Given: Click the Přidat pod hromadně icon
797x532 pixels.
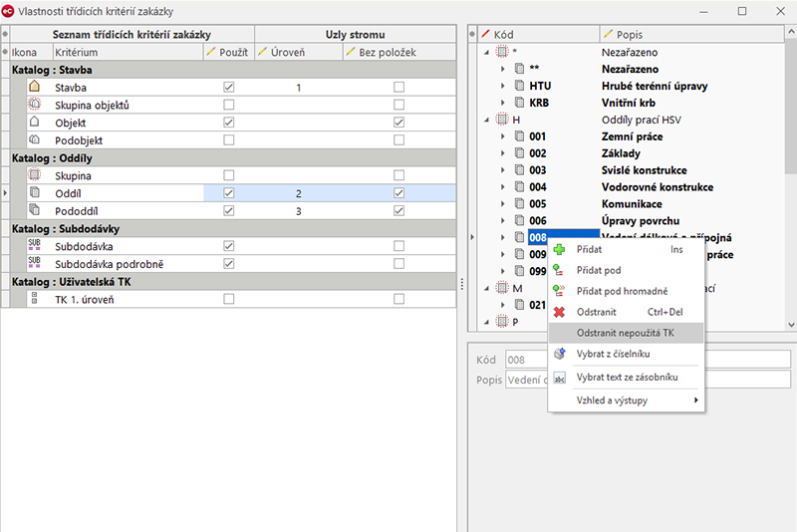Looking at the screenshot, I should 559,291.
